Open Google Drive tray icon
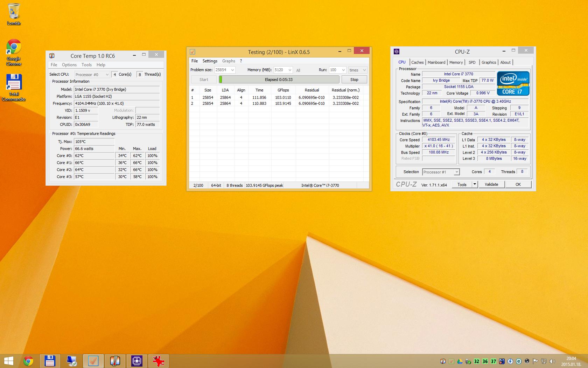588x368 pixels. [x=460, y=361]
